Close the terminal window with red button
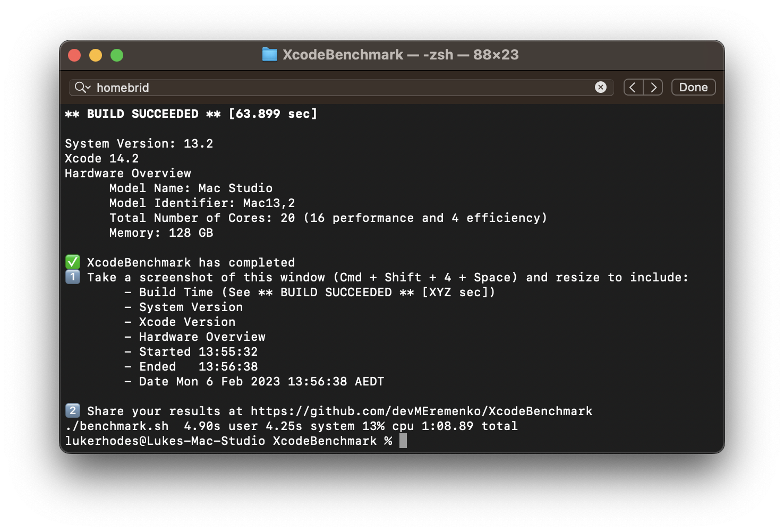This screenshot has height=532, width=784. 74,55
